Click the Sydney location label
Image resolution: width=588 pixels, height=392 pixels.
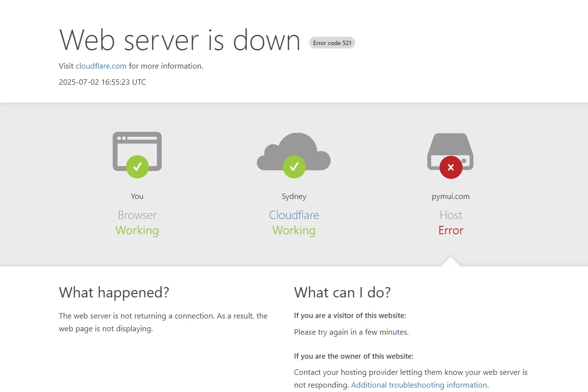(294, 196)
